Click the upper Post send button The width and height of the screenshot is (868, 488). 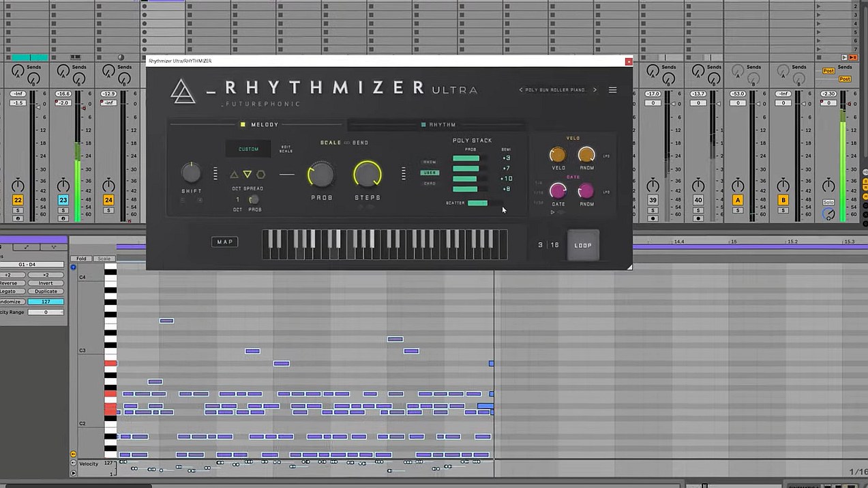coord(828,71)
